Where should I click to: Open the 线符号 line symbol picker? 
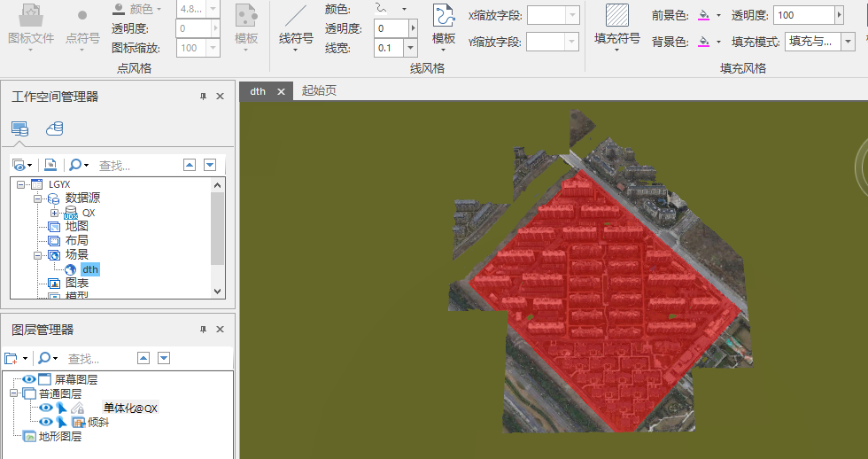(296, 28)
